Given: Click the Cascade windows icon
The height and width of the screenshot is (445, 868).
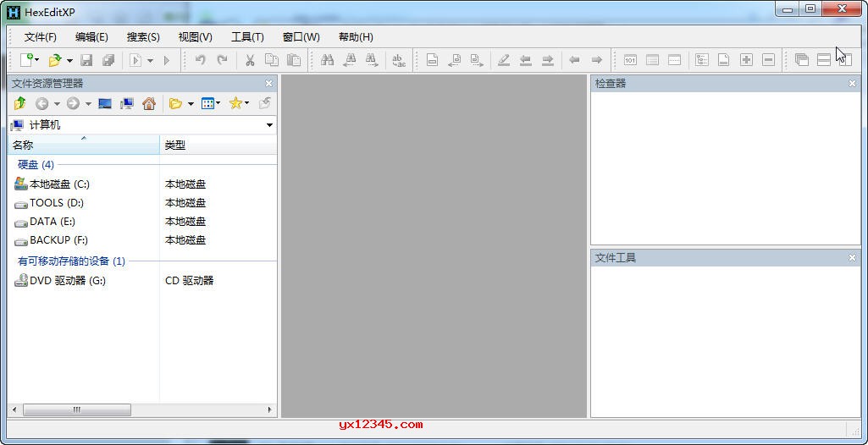Looking at the screenshot, I should pos(801,60).
